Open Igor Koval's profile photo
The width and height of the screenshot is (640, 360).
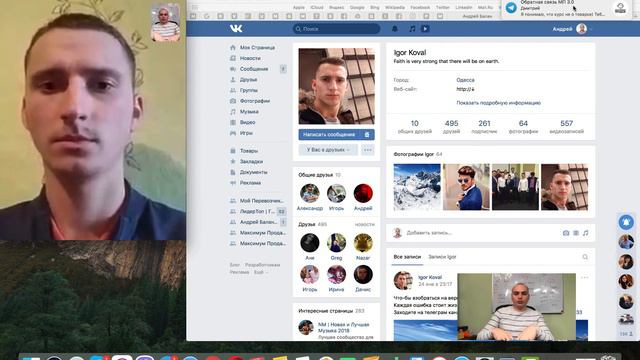[336, 86]
